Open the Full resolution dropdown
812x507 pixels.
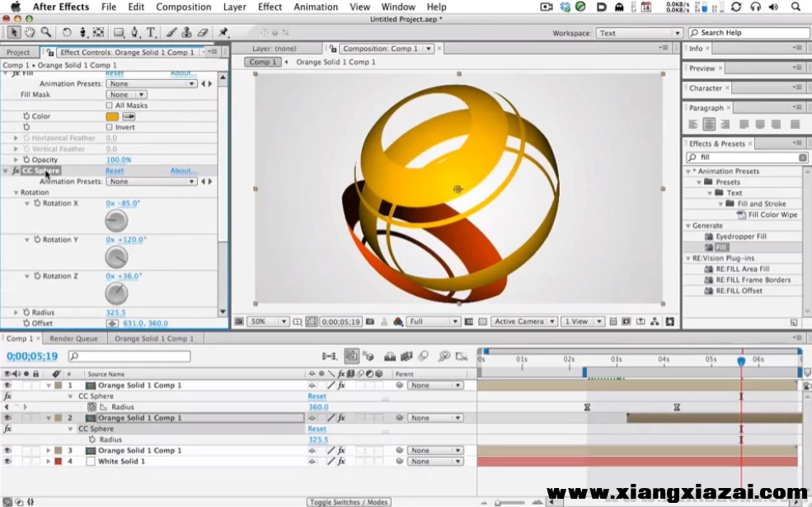433,322
